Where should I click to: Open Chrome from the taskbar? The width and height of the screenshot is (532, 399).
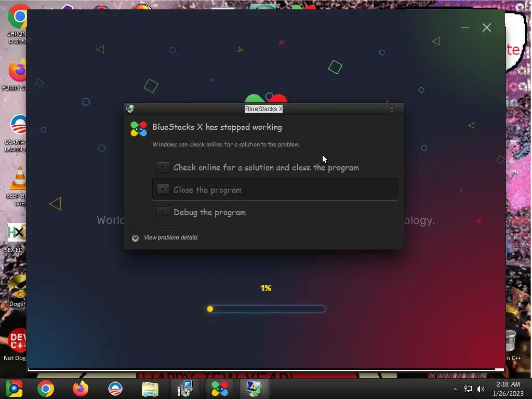tap(46, 389)
